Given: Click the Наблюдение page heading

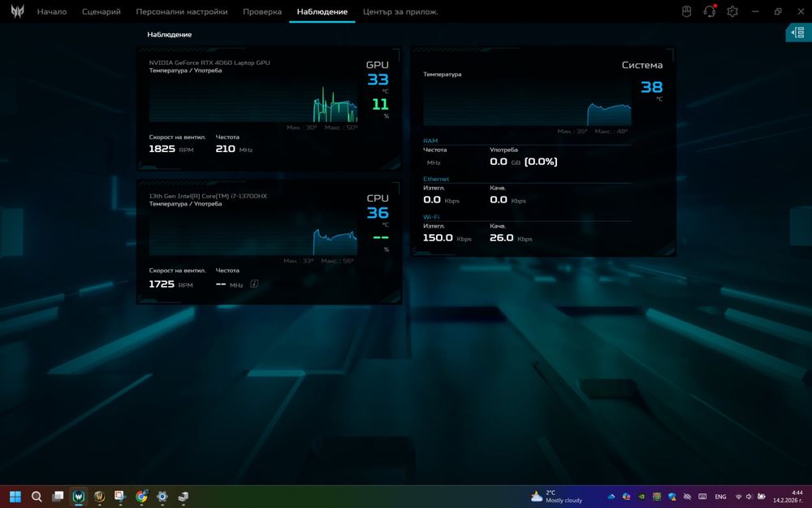Looking at the screenshot, I should pos(170,34).
